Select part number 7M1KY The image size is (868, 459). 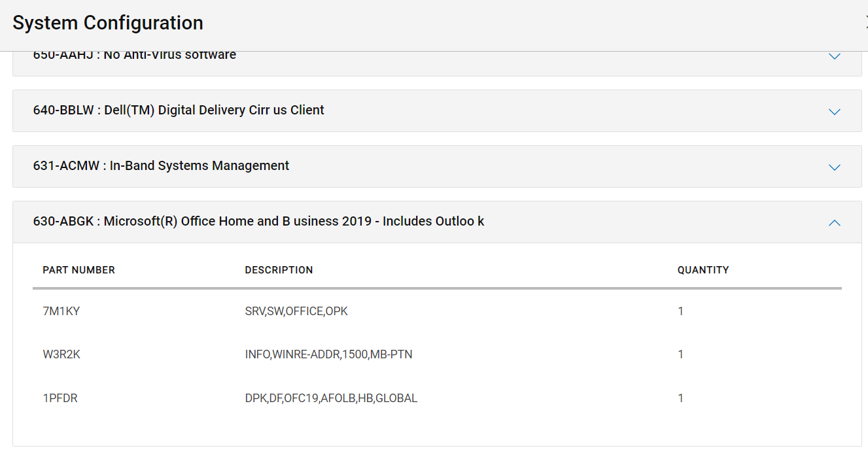(x=61, y=311)
